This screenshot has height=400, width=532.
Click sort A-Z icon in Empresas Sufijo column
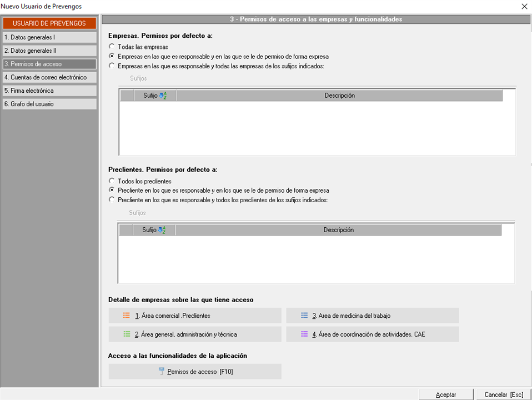(163, 96)
